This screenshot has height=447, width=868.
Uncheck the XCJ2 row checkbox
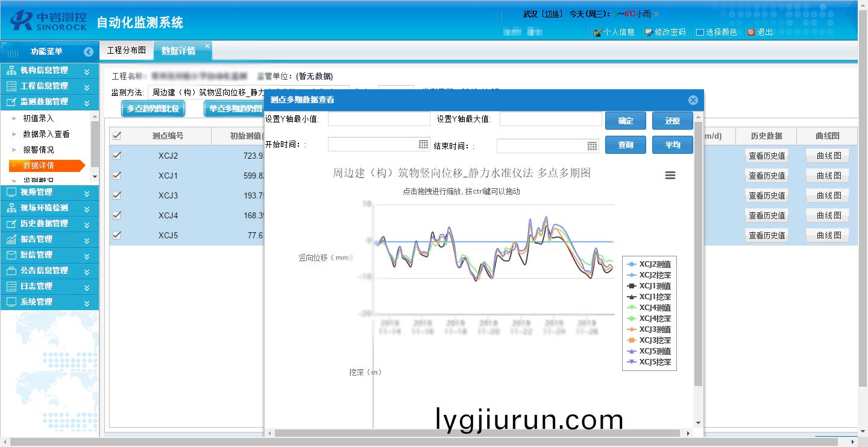117,155
